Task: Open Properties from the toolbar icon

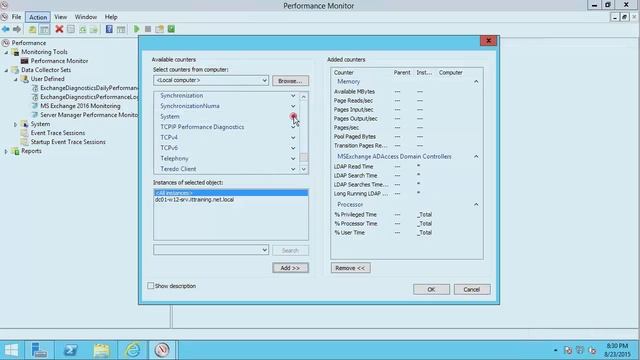Action: point(71,29)
